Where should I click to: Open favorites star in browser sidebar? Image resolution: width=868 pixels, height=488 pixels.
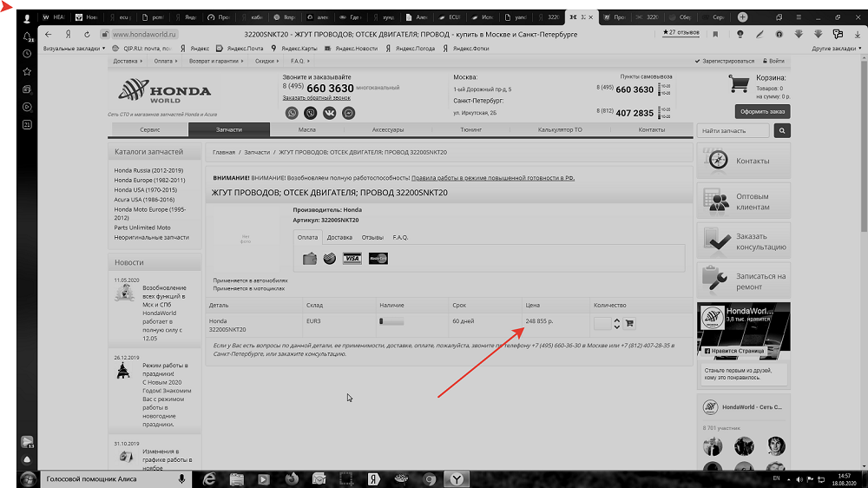point(27,71)
